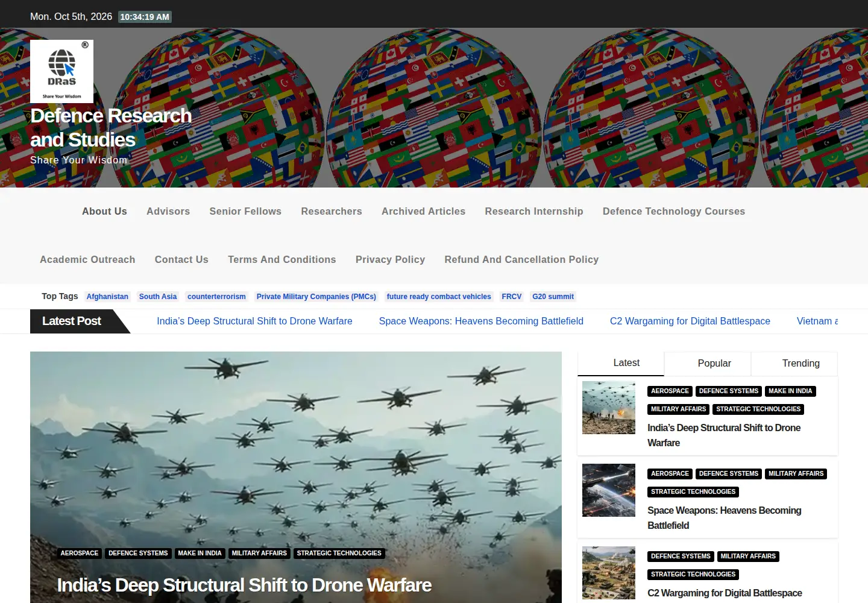Click AEROSPACE tag on featured article

80,554
